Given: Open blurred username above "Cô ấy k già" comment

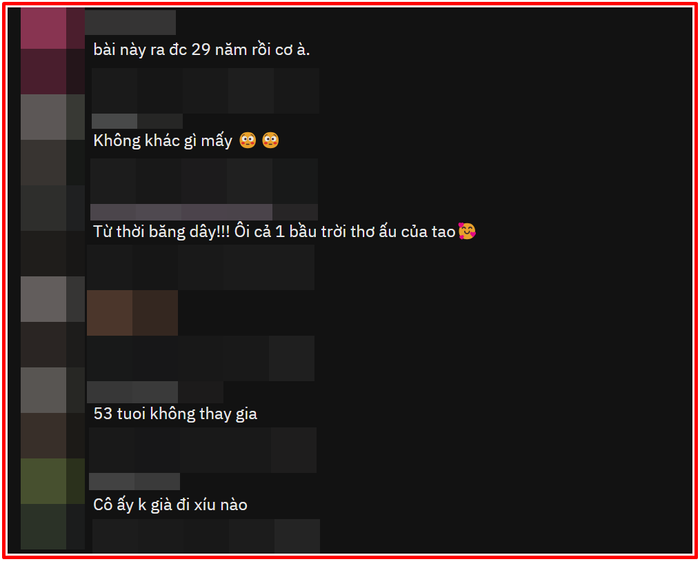Looking at the screenshot, I should pos(134,482).
